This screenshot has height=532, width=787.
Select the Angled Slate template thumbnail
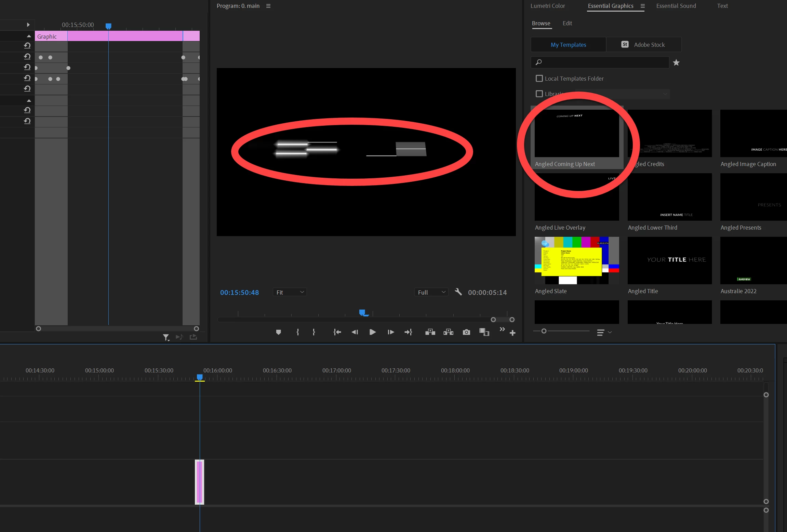coord(576,260)
